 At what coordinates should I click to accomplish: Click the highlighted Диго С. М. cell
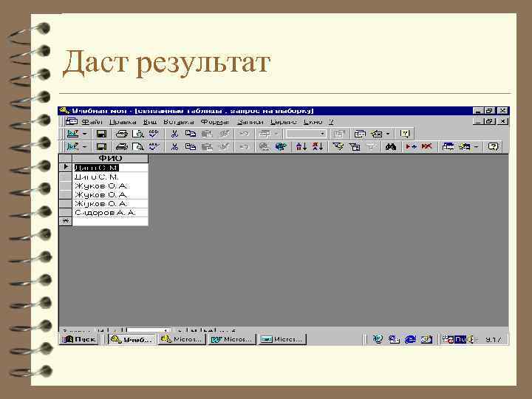pos(110,168)
